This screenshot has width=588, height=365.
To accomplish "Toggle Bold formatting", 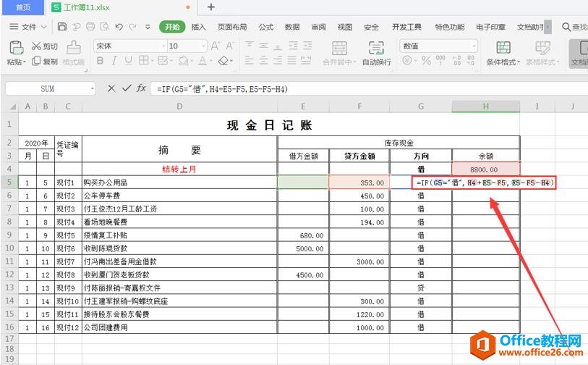I will [x=99, y=62].
